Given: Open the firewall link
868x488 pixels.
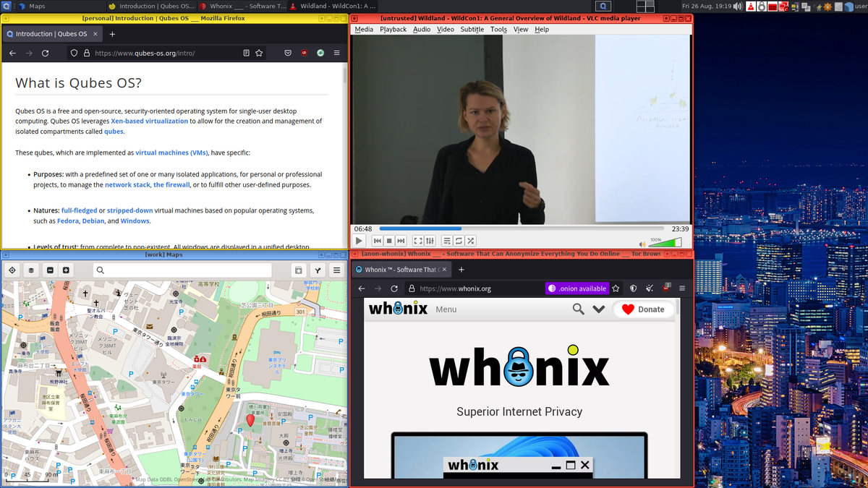Looking at the screenshot, I should (171, 185).
